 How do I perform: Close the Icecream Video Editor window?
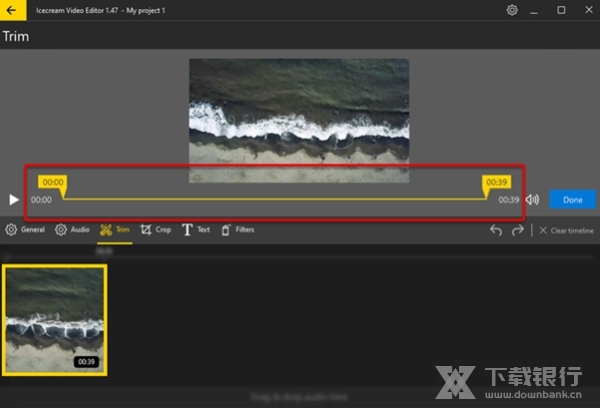(x=589, y=10)
